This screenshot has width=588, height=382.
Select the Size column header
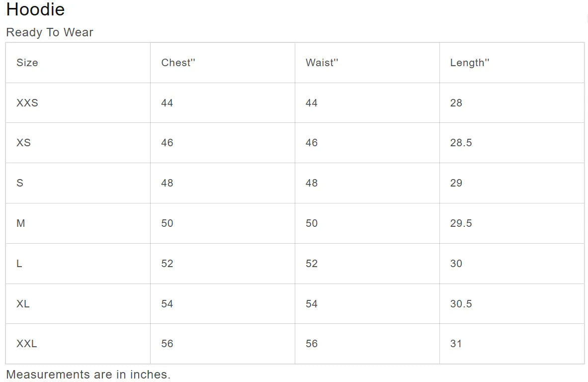tap(27, 63)
